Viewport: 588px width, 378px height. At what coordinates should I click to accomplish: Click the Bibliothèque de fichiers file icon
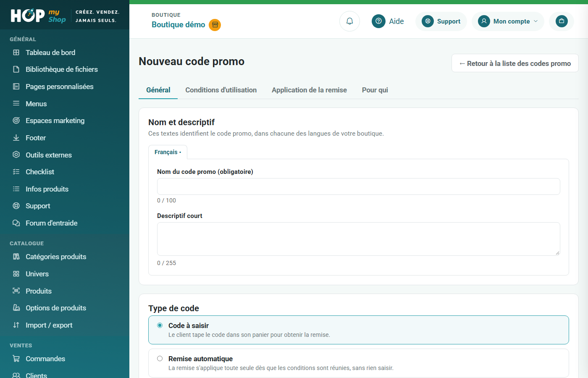[x=16, y=69]
